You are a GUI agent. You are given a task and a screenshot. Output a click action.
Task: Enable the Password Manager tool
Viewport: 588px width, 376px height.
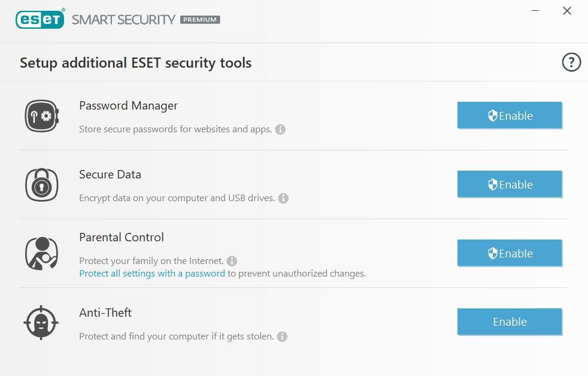point(510,116)
